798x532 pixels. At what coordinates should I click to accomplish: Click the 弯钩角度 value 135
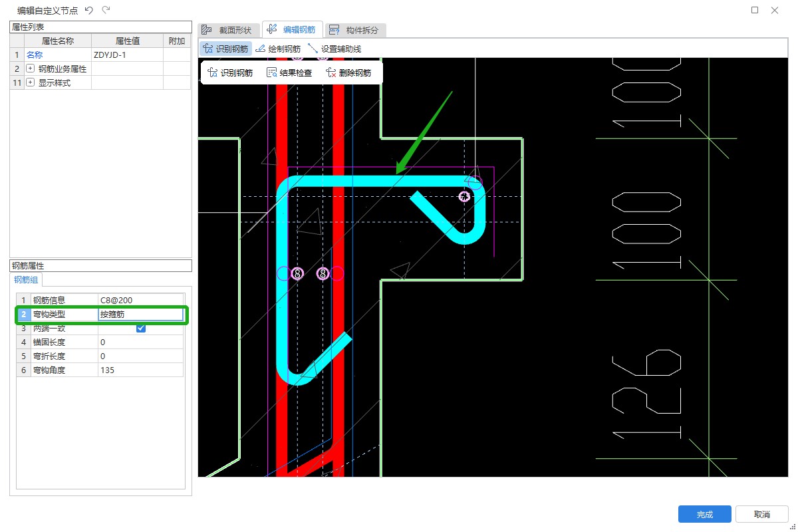tap(140, 370)
